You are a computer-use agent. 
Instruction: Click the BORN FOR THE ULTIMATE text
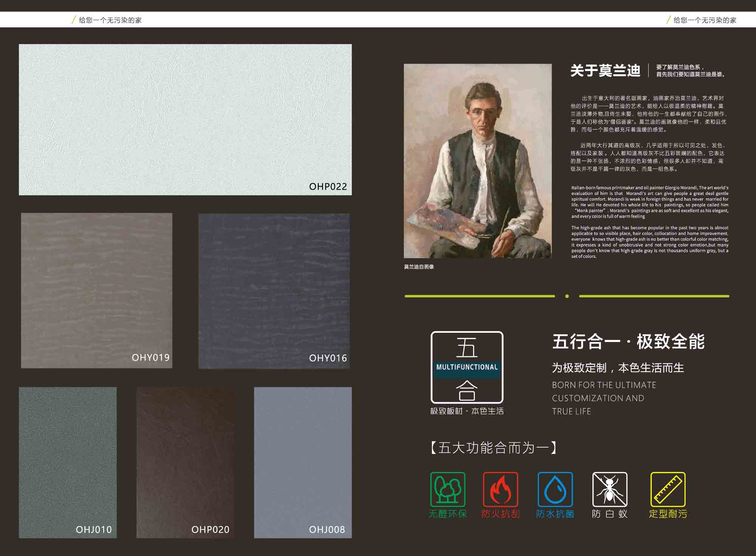(604, 385)
